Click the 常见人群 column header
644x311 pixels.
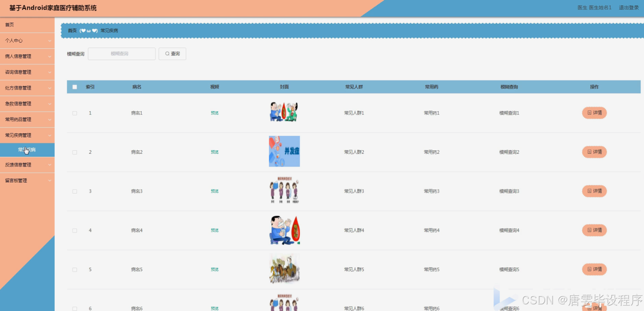pyautogui.click(x=354, y=87)
